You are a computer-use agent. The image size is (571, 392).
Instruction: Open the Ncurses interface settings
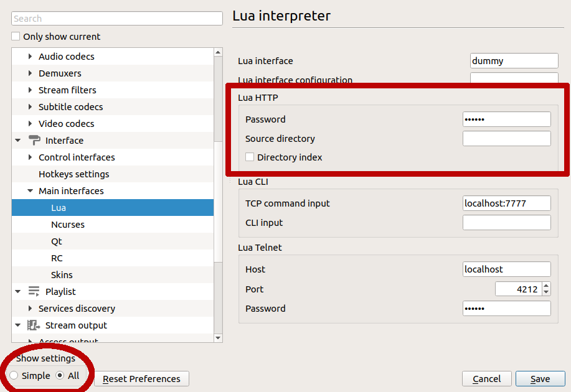(68, 225)
